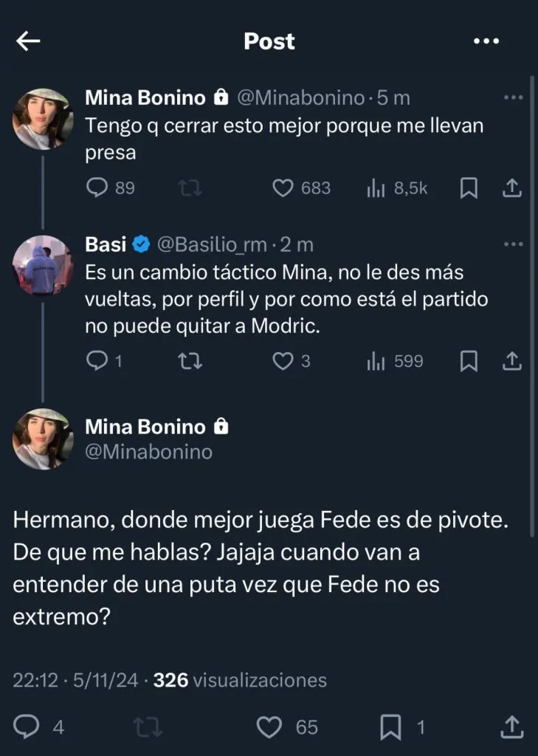This screenshot has width=538, height=756.
Task: Share Basi's reply tweet
Action: point(512,361)
